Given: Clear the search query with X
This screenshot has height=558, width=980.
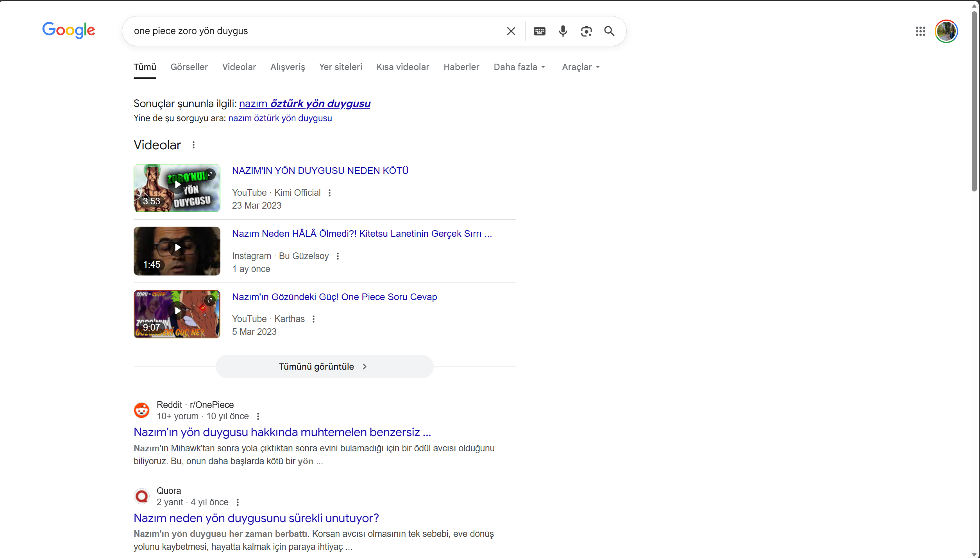Looking at the screenshot, I should (511, 31).
